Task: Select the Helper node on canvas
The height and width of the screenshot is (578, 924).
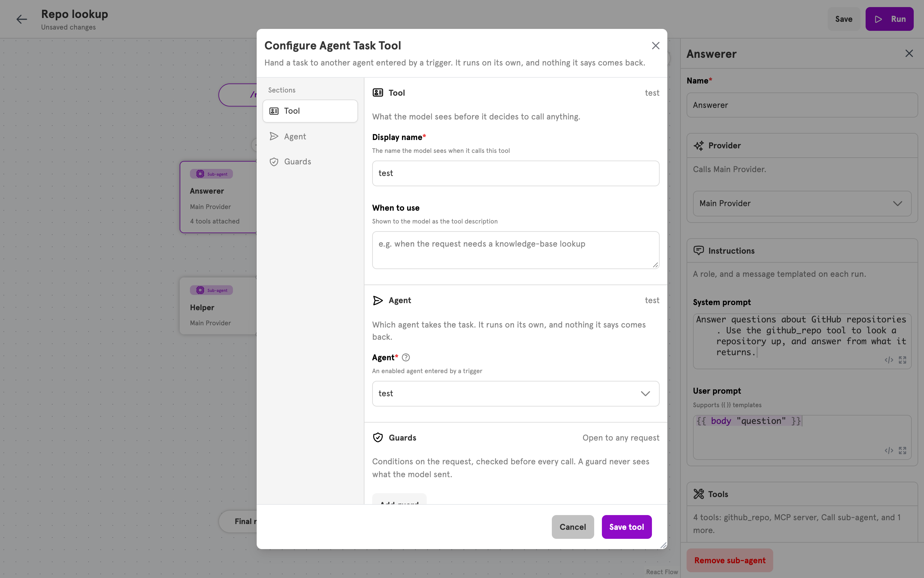Action: click(x=218, y=306)
